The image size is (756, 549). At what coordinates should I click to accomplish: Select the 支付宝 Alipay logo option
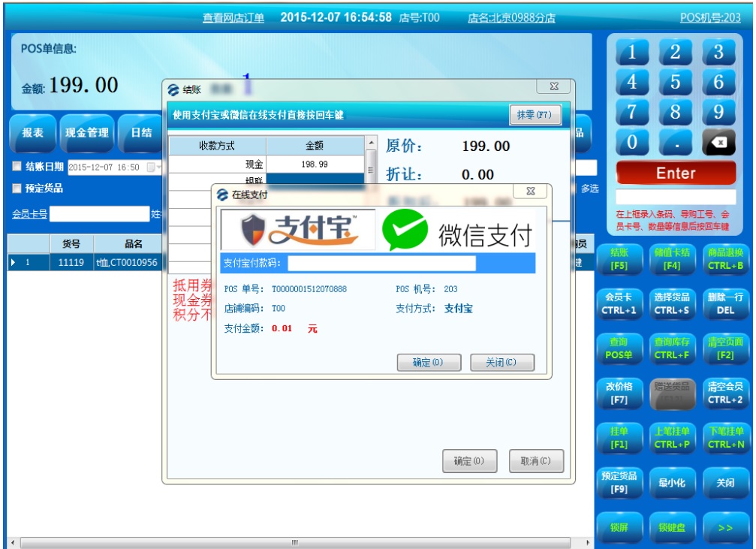[298, 230]
